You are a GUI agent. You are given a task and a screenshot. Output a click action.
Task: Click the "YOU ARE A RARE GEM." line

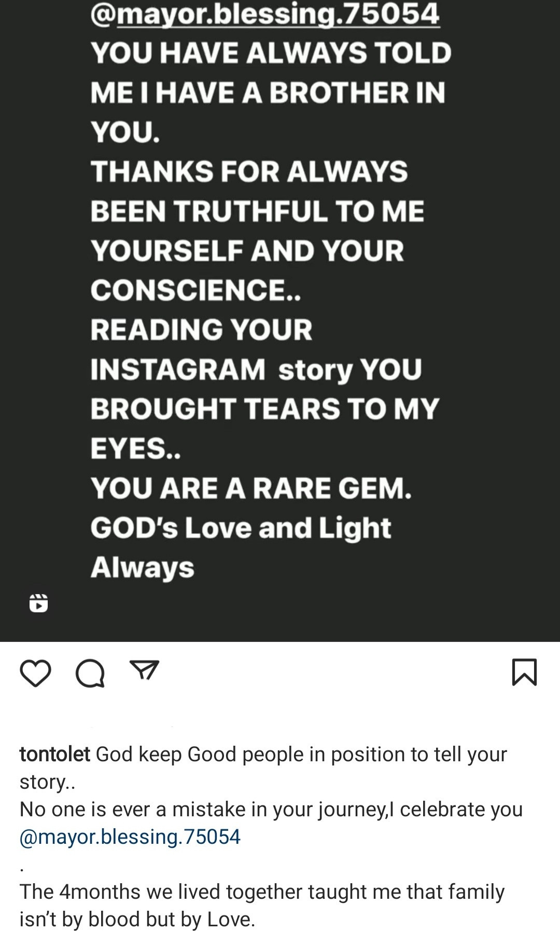(x=251, y=488)
